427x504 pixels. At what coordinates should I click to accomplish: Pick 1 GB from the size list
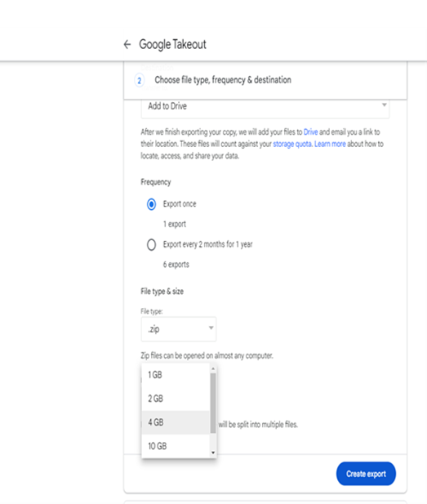pyautogui.click(x=176, y=375)
